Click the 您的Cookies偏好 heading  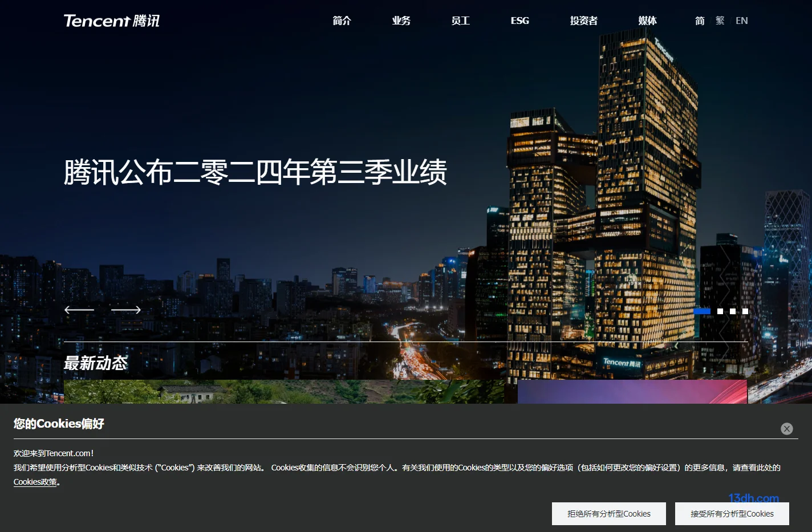click(x=59, y=424)
